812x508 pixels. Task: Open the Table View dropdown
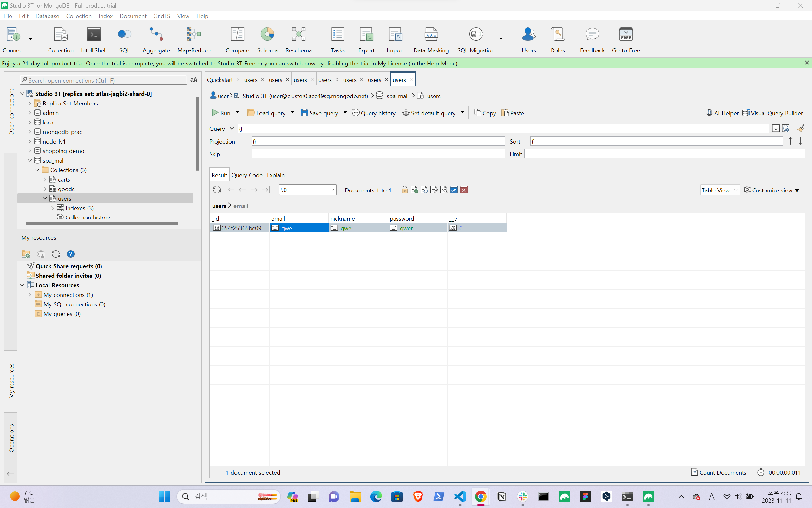(x=720, y=190)
